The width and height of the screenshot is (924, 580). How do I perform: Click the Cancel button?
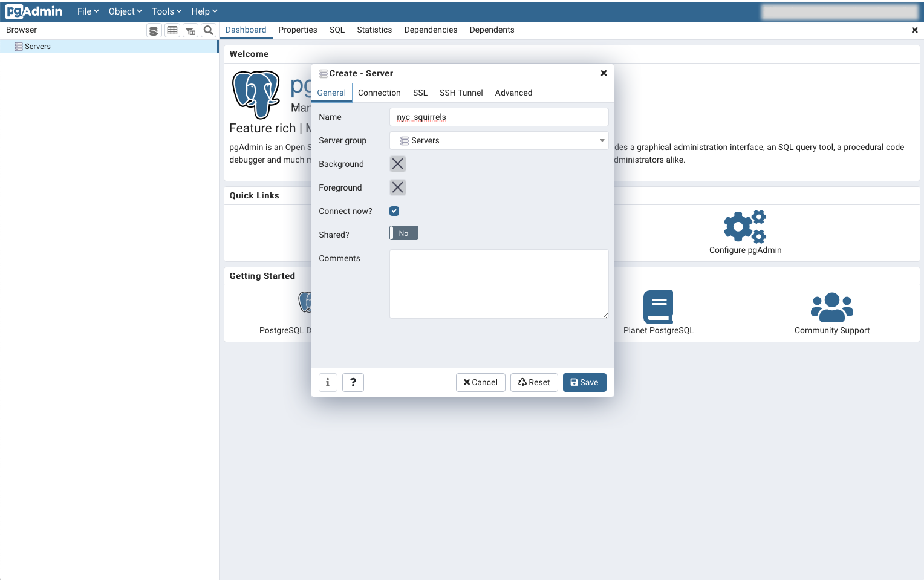click(480, 382)
